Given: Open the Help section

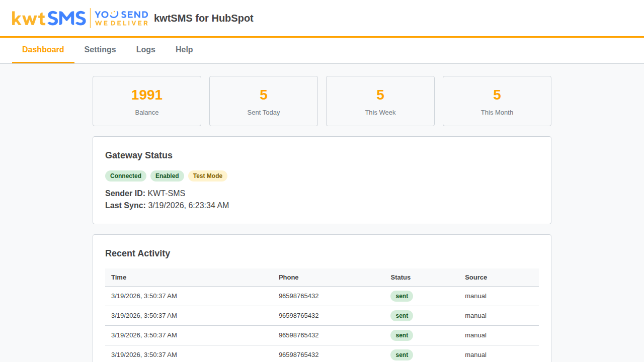Looking at the screenshot, I should [184, 50].
